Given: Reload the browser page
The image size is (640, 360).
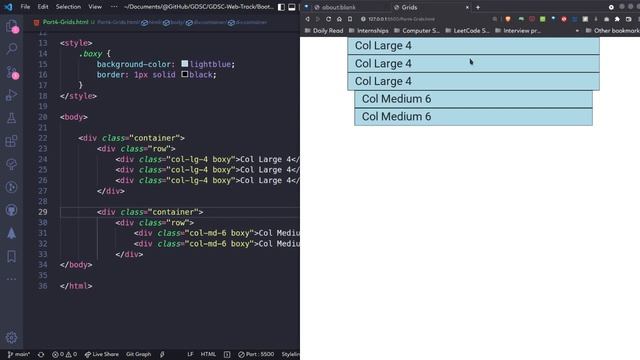Looking at the screenshot, I should (x=329, y=19).
